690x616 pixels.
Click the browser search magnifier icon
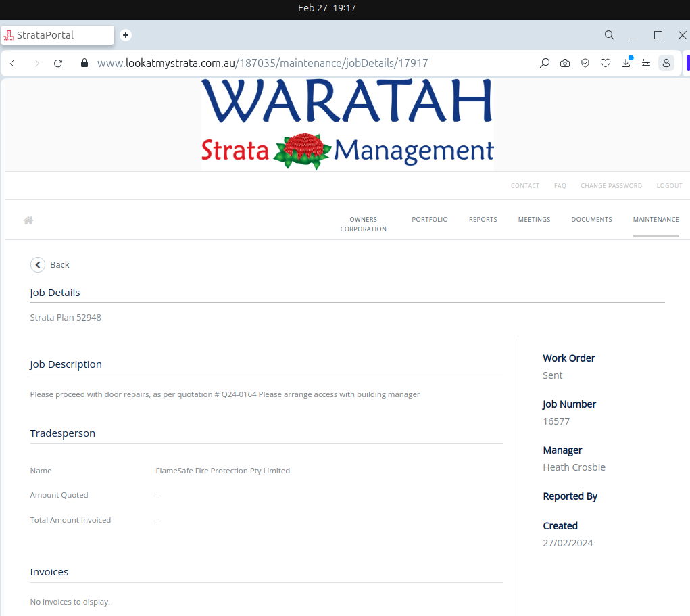610,35
